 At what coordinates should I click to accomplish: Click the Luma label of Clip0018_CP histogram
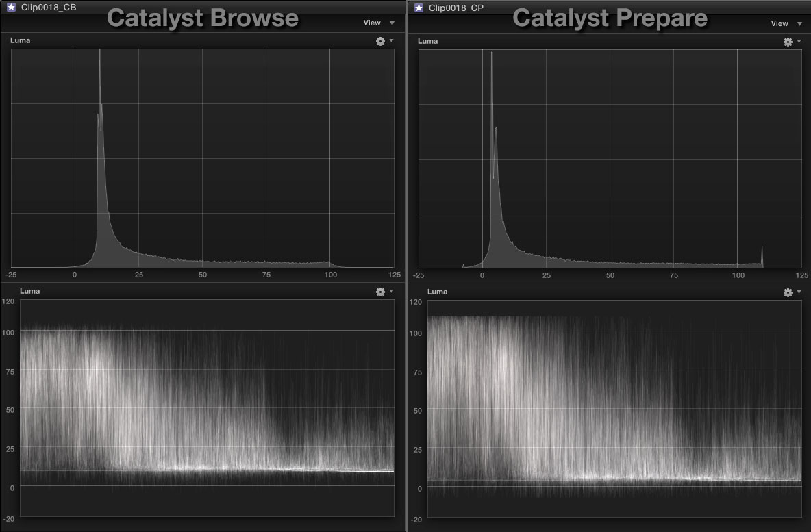427,41
